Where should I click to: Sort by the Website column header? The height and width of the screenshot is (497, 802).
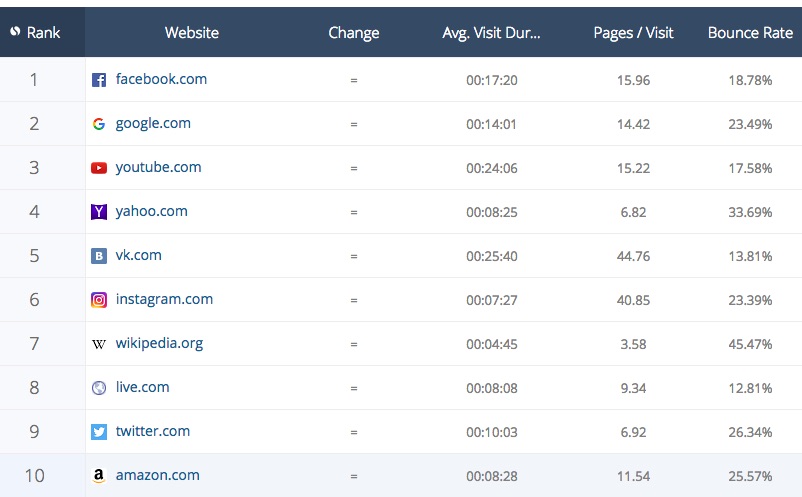point(192,33)
